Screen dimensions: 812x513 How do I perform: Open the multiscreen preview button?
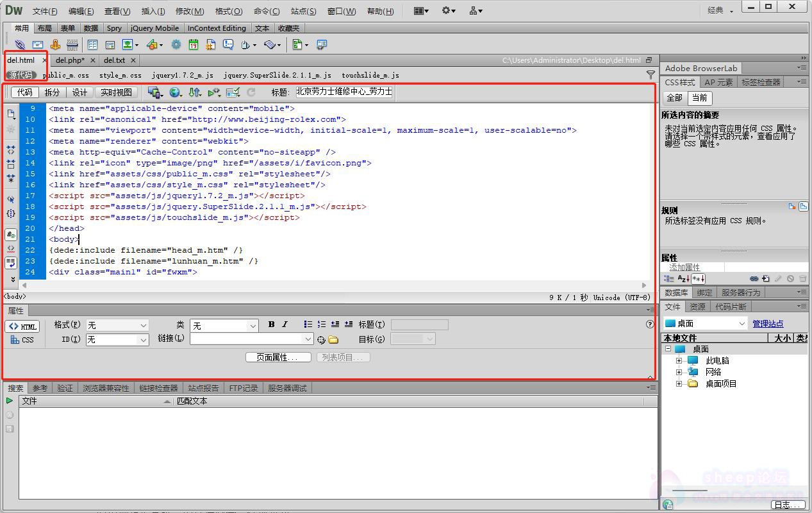point(154,92)
